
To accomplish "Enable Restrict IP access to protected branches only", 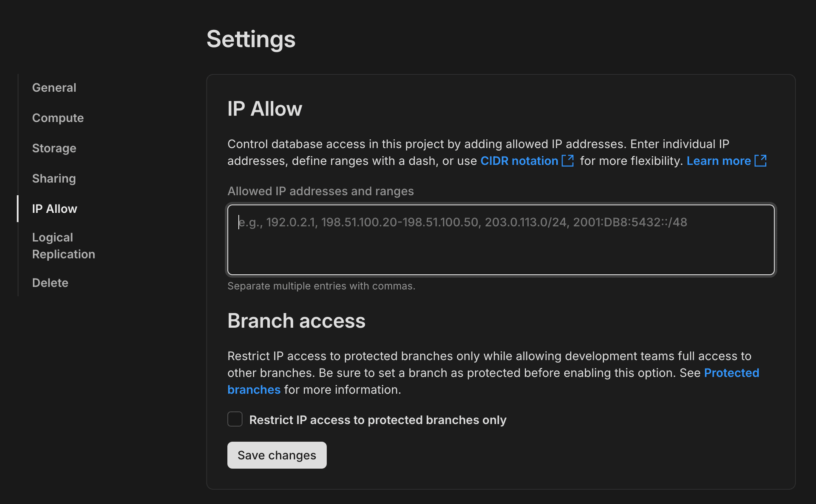I will click(x=235, y=420).
